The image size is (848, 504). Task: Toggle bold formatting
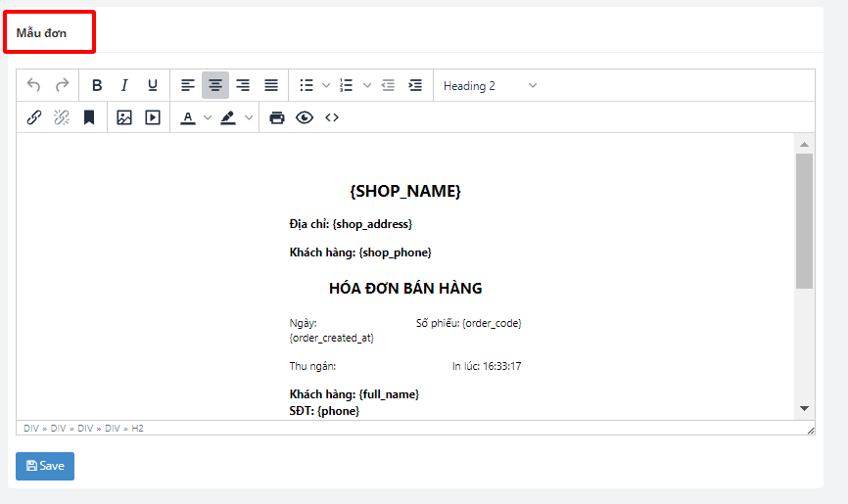97,86
